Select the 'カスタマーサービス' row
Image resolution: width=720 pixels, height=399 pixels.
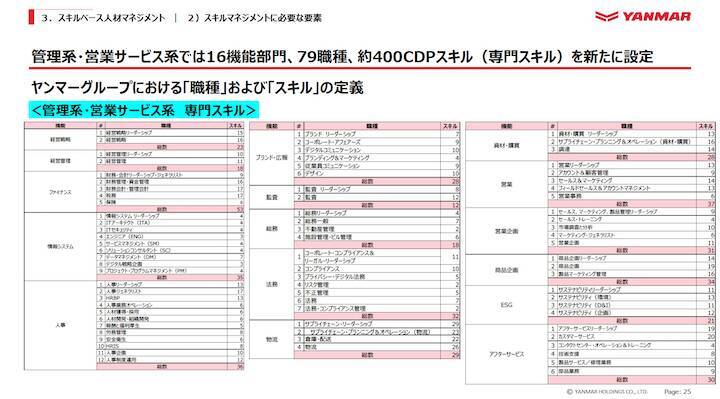pyautogui.click(x=632, y=337)
